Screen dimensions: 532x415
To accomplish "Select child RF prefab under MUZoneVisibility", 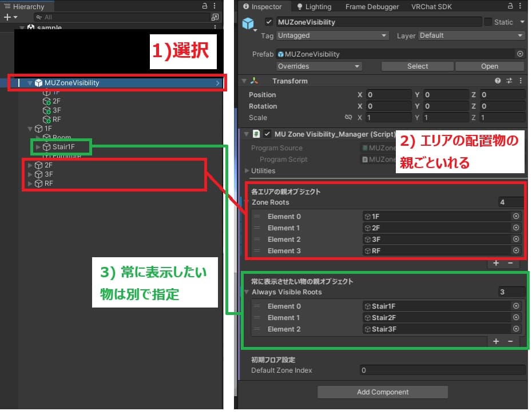I will tap(52, 119).
